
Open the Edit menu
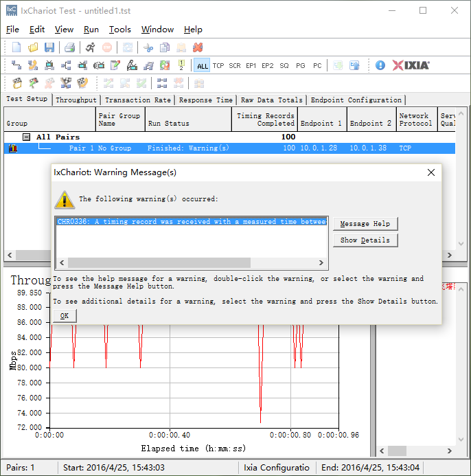(37, 30)
